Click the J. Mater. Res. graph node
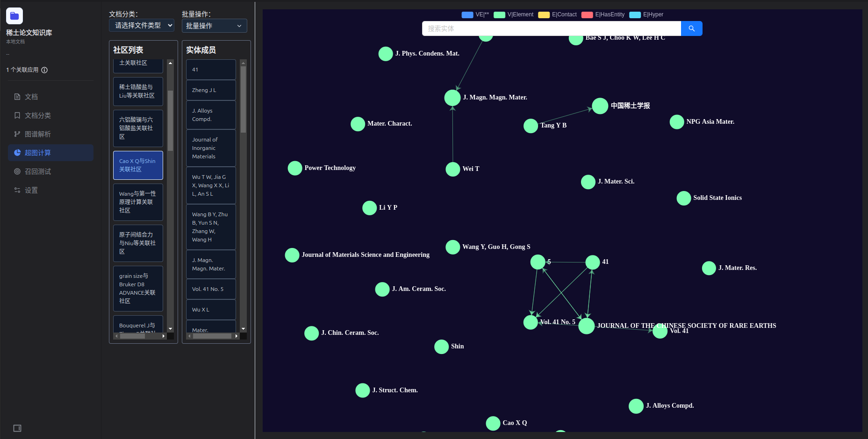 (709, 268)
